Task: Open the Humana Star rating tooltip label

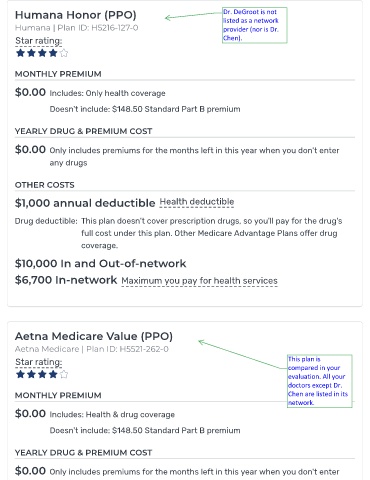Action: (39, 41)
